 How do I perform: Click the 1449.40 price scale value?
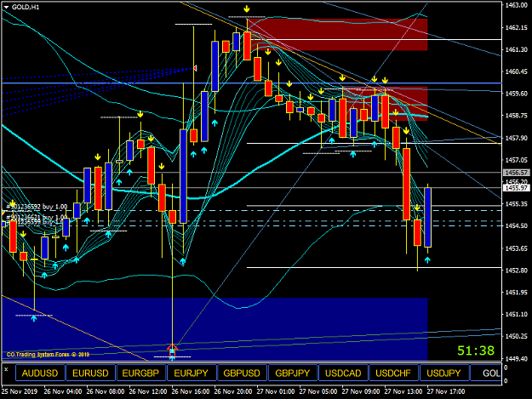tap(517, 358)
